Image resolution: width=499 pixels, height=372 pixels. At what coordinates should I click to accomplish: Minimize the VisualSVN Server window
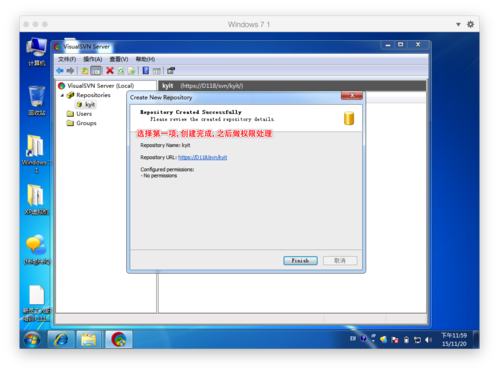(388, 44)
